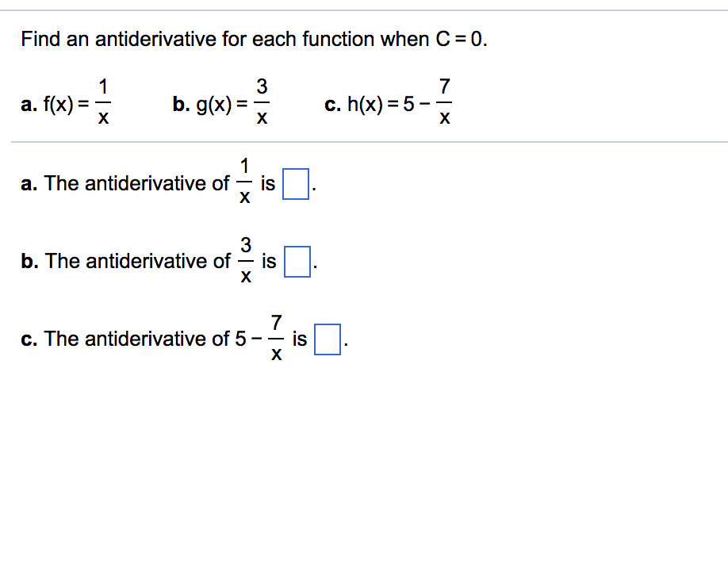
Task: Click the answer box for part b
Action: point(296,262)
